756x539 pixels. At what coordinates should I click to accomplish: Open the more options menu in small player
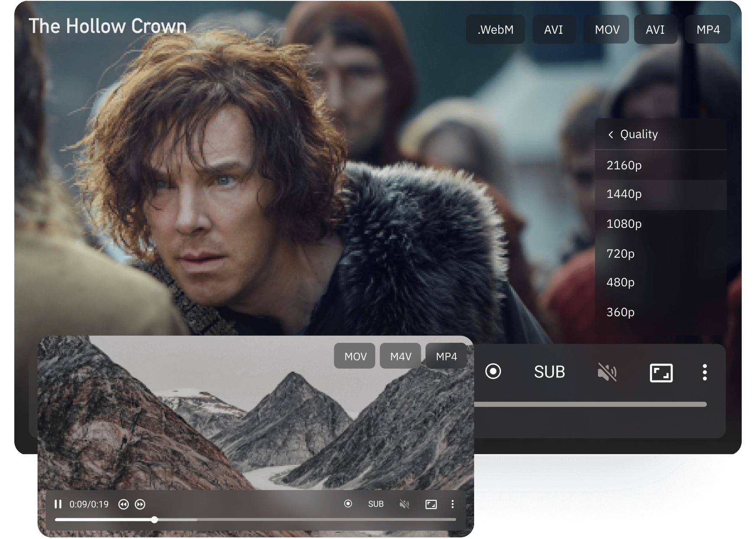[x=452, y=504]
